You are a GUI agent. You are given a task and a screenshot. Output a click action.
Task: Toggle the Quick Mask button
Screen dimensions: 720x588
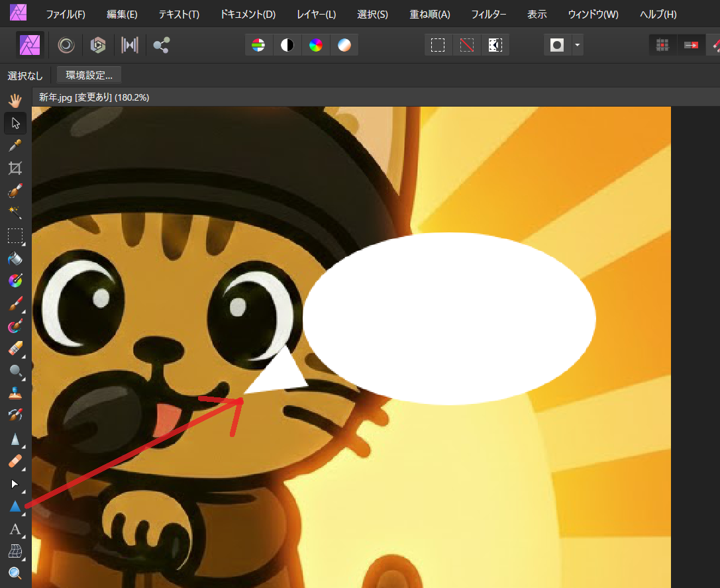558,45
